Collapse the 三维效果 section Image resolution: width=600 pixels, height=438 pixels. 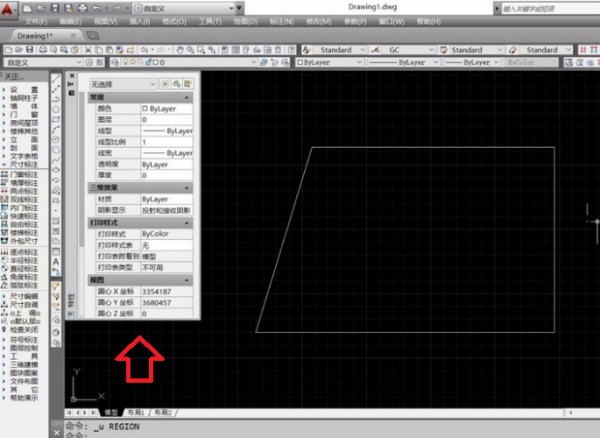(187, 188)
